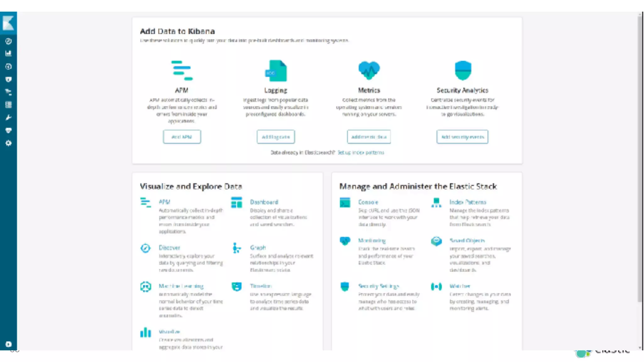Open Visualize from the sidebar bar-chart icon
This screenshot has width=644, height=362.
pyautogui.click(x=8, y=53)
